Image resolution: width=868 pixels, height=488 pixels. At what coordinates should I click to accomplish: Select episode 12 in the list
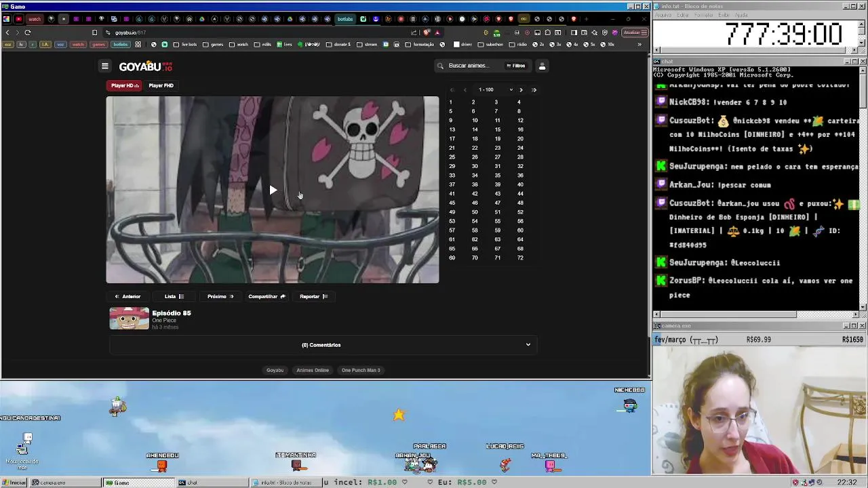pos(520,121)
